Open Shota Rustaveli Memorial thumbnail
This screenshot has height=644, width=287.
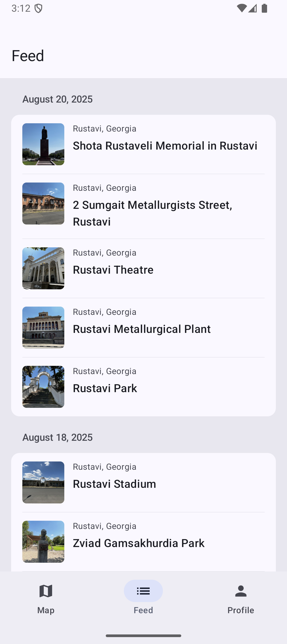pyautogui.click(x=43, y=144)
